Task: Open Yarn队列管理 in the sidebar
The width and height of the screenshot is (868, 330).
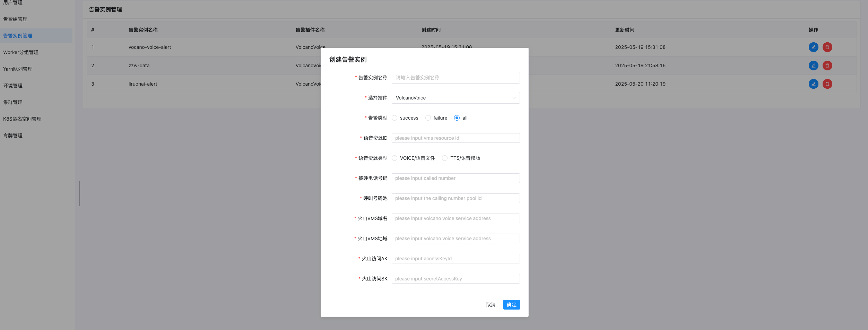Action: pyautogui.click(x=18, y=69)
